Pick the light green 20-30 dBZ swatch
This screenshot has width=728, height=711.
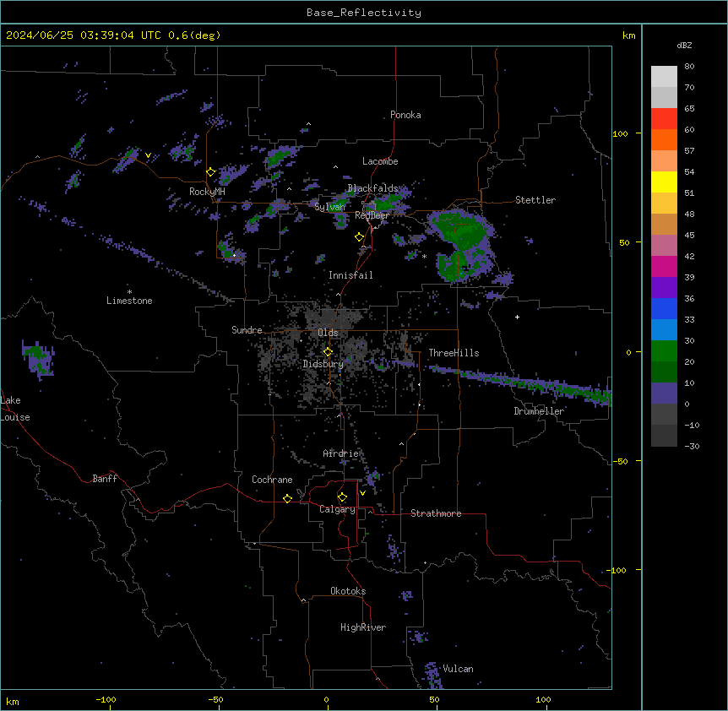tap(664, 351)
